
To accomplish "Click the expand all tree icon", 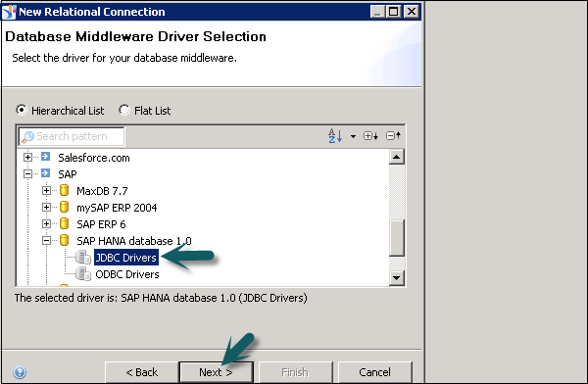I will coord(370,136).
